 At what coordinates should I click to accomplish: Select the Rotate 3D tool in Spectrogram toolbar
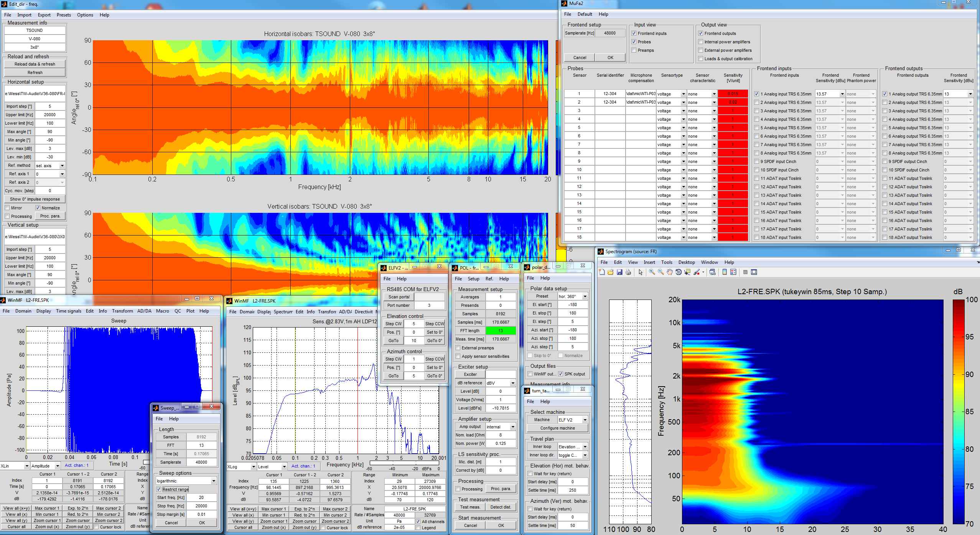pyautogui.click(x=679, y=272)
